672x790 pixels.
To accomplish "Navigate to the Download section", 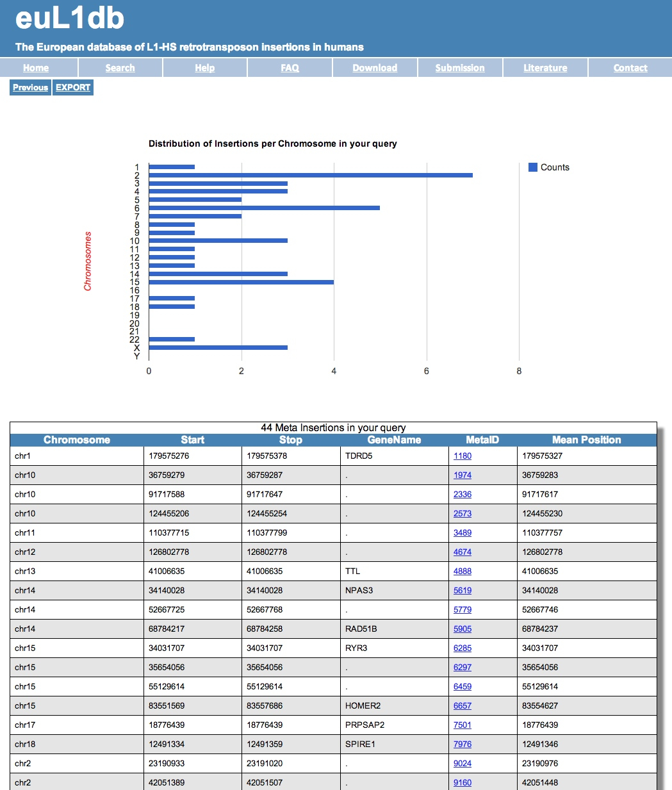I will point(375,68).
